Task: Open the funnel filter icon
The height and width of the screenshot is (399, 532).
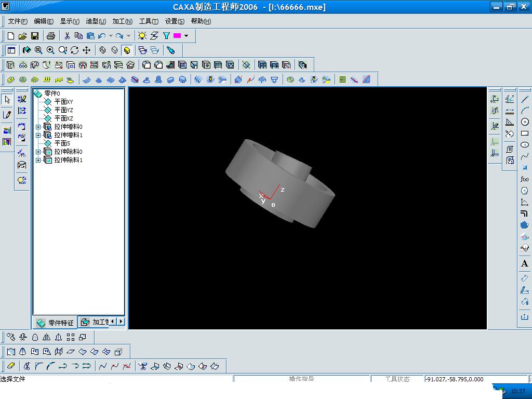Action: pyautogui.click(x=166, y=36)
